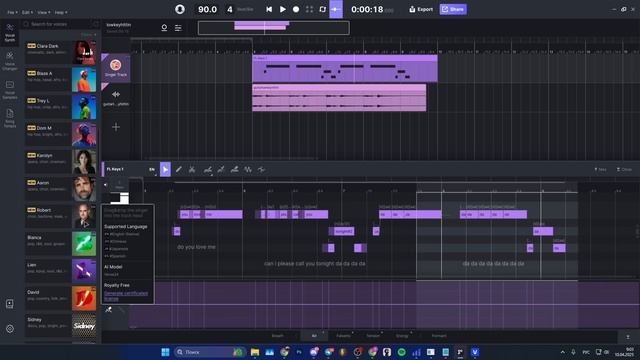Viewport: 640px width, 360px height.
Task: Click the pin icon below the singer info popup
Action: (x=109, y=310)
